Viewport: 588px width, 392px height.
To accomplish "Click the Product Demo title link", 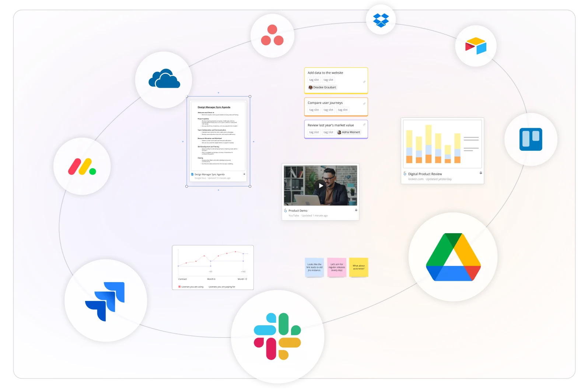I will [298, 211].
